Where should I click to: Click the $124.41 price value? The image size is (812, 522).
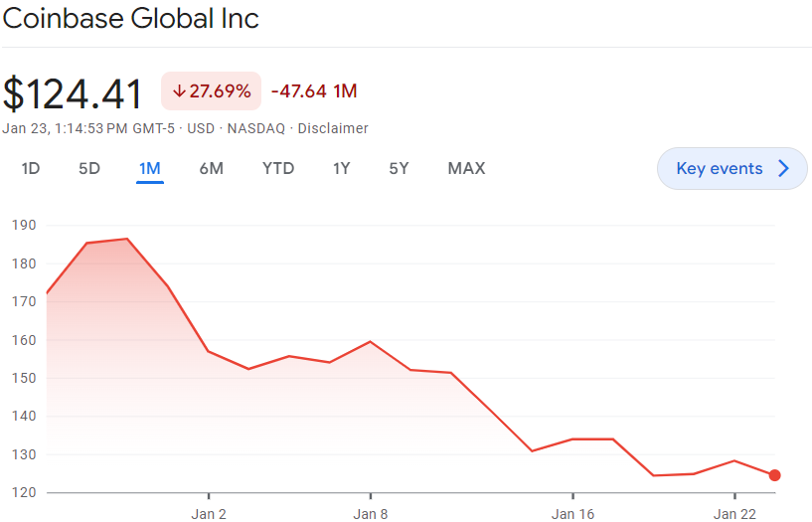coord(74,93)
